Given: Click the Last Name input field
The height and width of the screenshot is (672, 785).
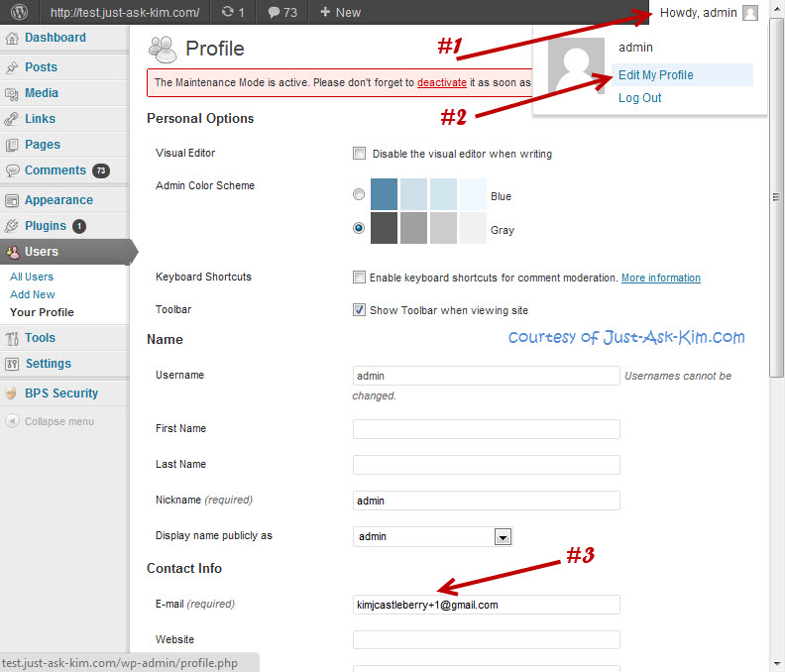Looking at the screenshot, I should pyautogui.click(x=486, y=465).
